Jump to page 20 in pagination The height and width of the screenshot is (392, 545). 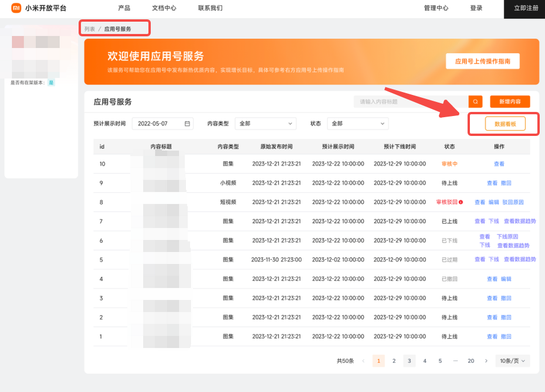tap(471, 361)
